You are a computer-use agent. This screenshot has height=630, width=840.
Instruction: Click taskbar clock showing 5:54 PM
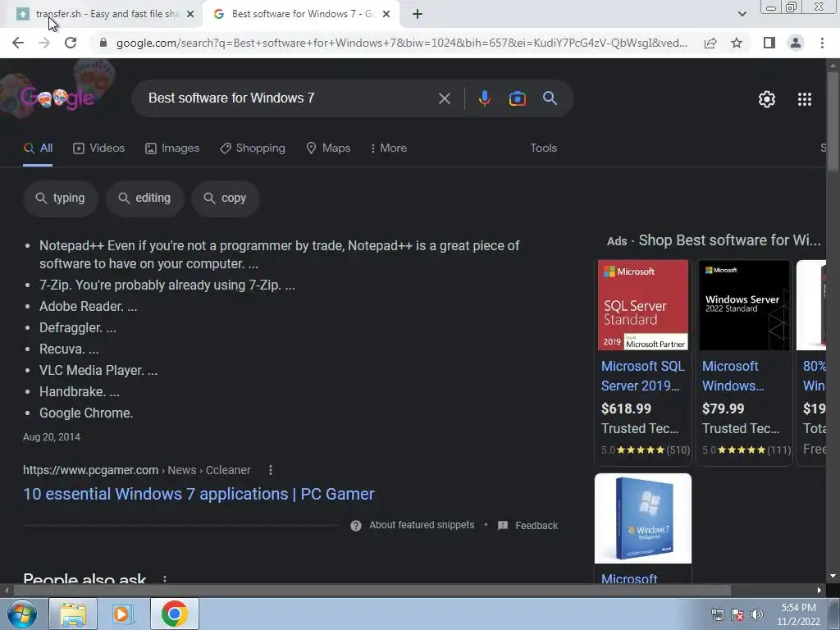(x=798, y=614)
